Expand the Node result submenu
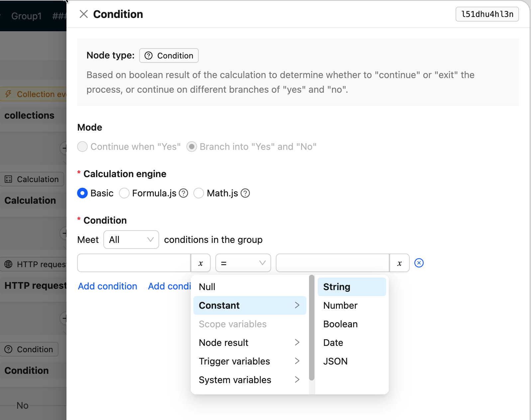This screenshot has width=531, height=420. (250, 343)
